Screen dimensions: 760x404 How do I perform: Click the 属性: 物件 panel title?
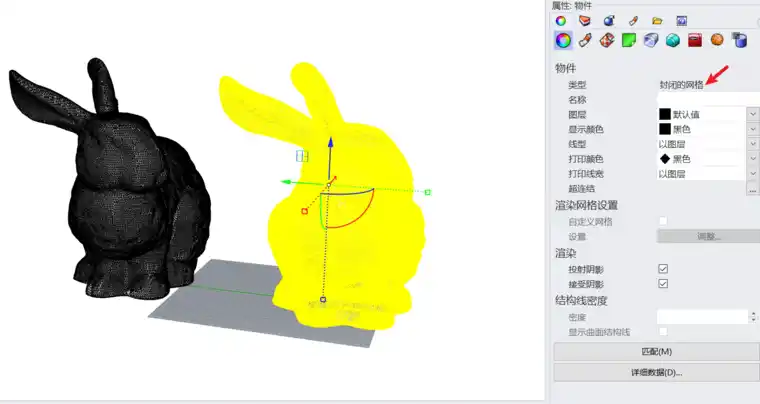tap(572, 5)
